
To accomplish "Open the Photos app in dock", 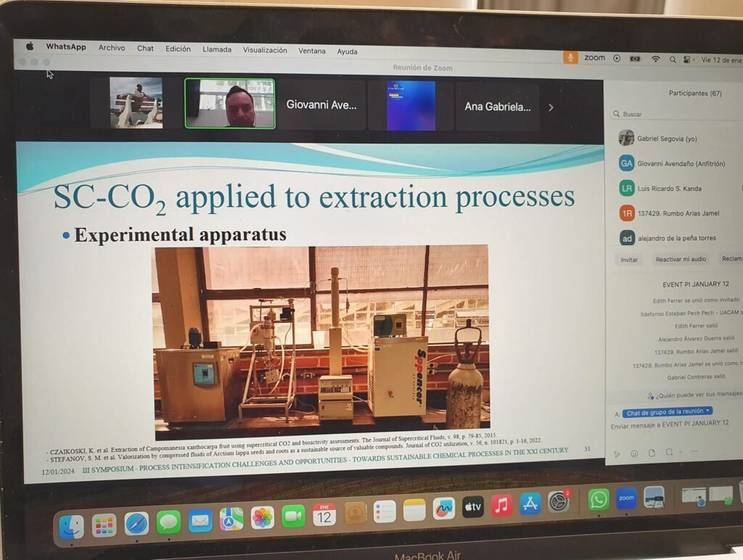I will click(x=262, y=518).
